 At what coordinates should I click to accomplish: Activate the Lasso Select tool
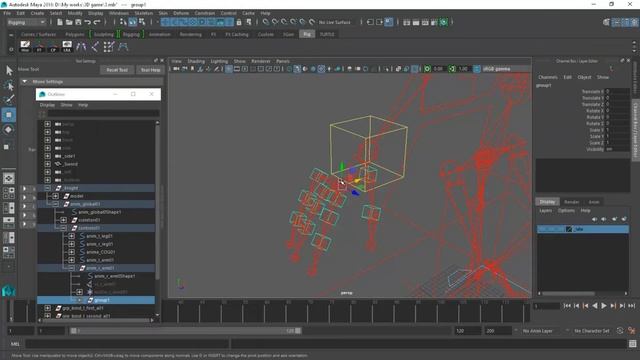9,85
